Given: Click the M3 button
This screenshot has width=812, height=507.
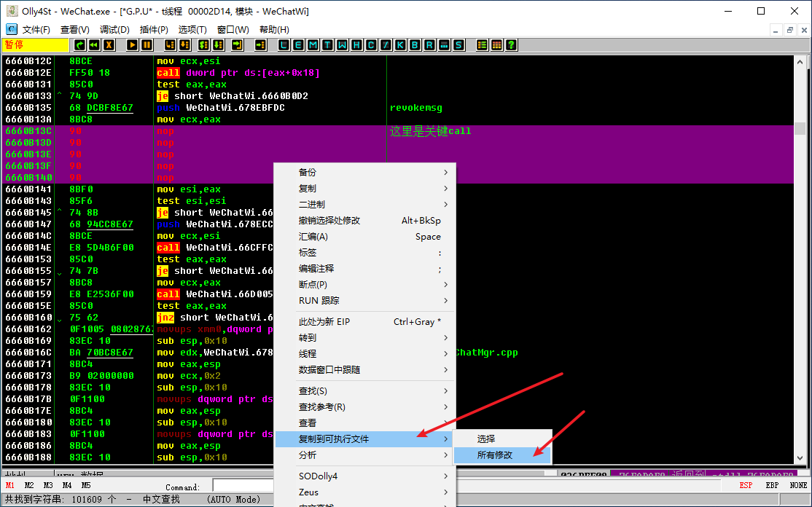Looking at the screenshot, I should [48, 485].
